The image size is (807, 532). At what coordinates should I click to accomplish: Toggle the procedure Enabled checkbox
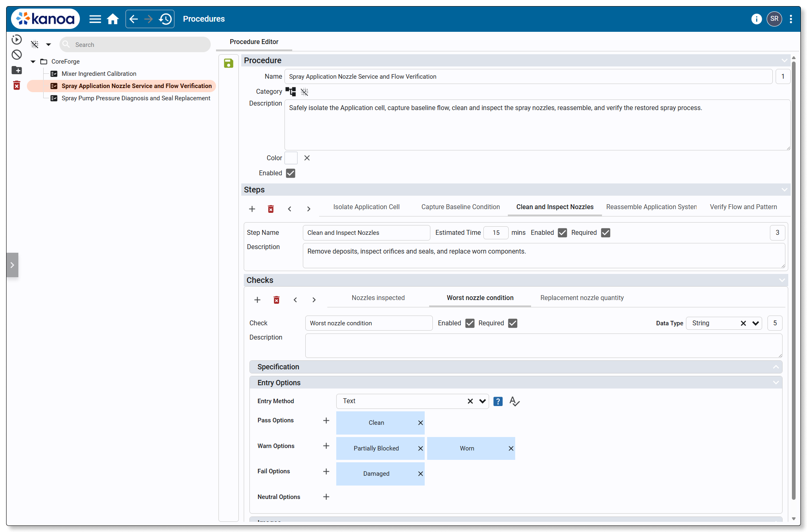tap(291, 173)
